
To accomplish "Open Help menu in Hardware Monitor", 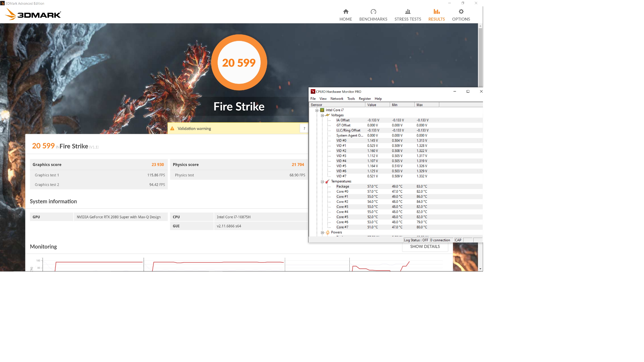I will coord(378,99).
